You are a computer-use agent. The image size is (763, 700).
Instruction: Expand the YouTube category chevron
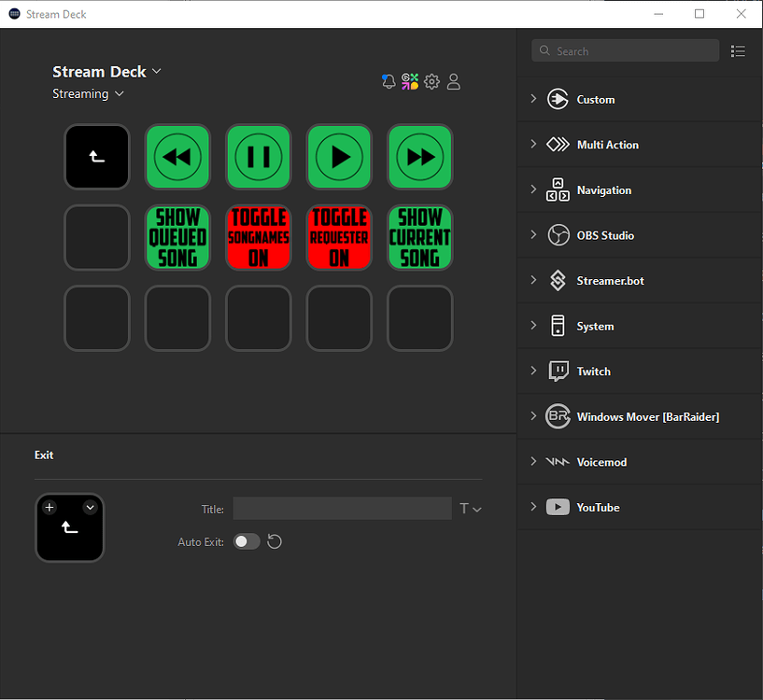(x=533, y=507)
